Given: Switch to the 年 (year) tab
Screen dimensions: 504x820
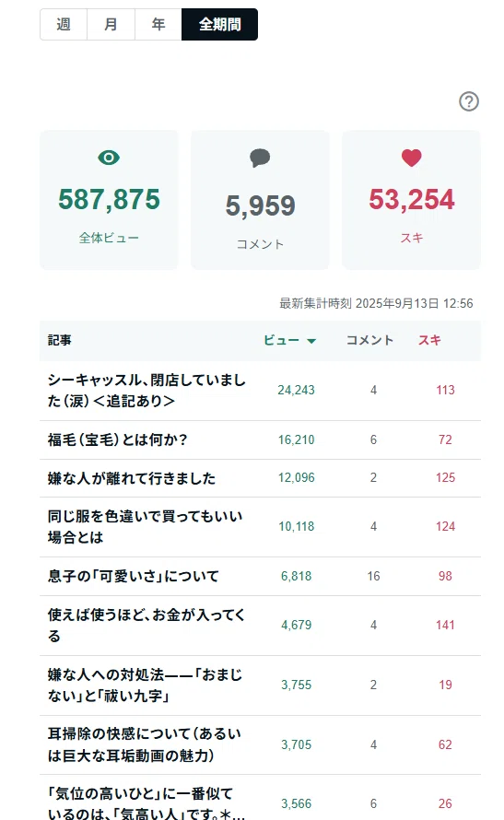Looking at the screenshot, I should pos(158,24).
